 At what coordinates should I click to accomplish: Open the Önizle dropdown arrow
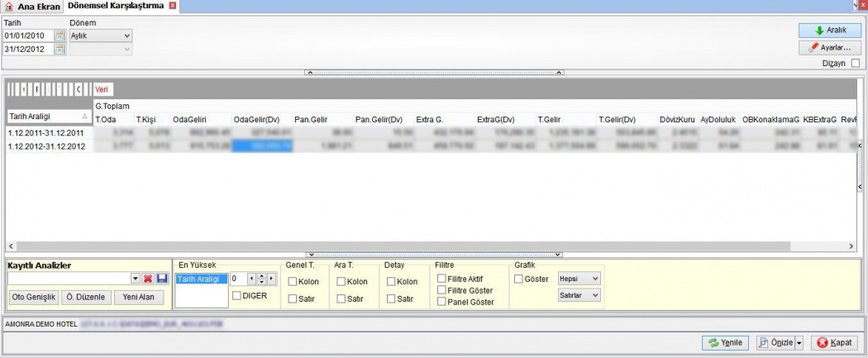pos(799,343)
